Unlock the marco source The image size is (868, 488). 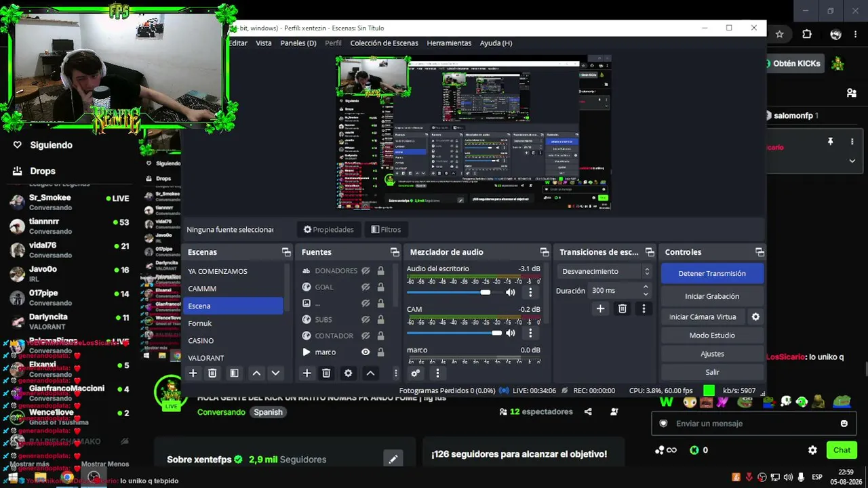pyautogui.click(x=380, y=352)
